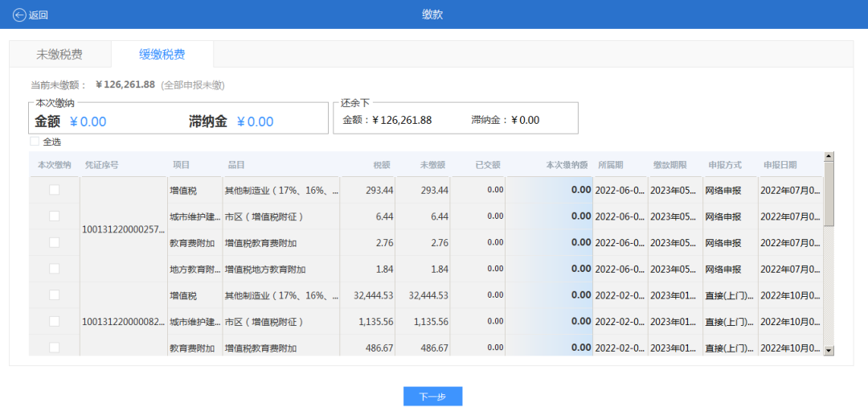The width and height of the screenshot is (868, 420).
Task: Click the remaining 金额：¥126,261.88 text
Action: coord(387,120)
